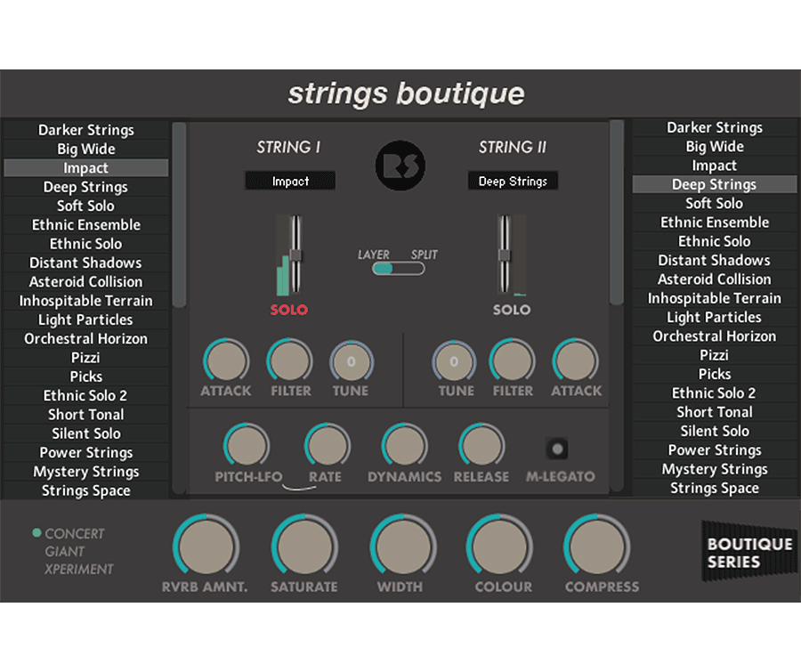Open String II preset field showing Deep Strings
This screenshot has width=801, height=672.
point(513,181)
